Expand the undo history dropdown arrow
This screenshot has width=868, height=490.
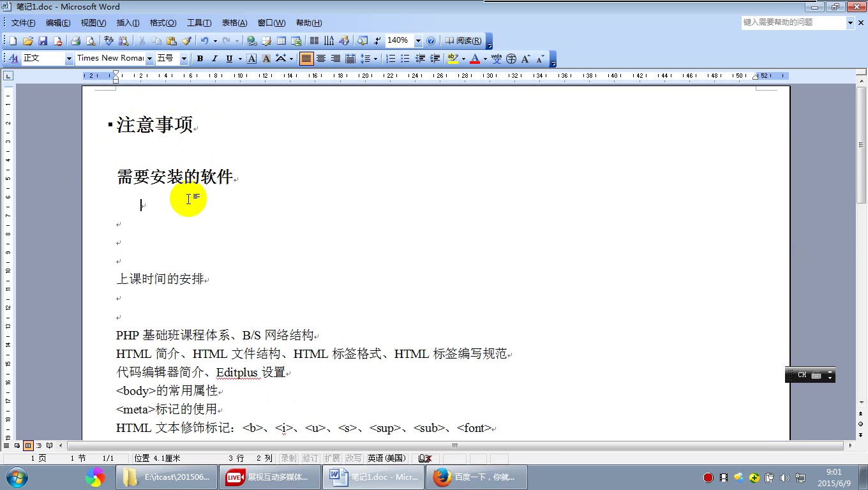215,41
